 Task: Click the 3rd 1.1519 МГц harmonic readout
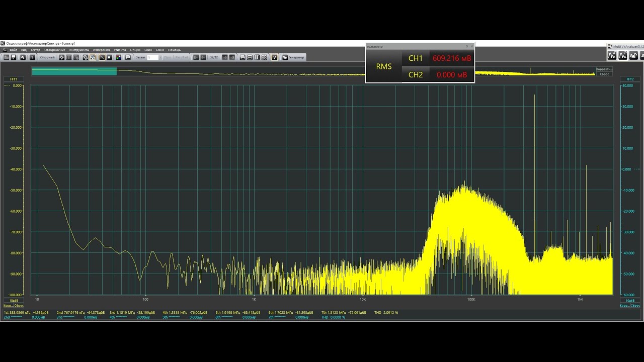(x=132, y=313)
